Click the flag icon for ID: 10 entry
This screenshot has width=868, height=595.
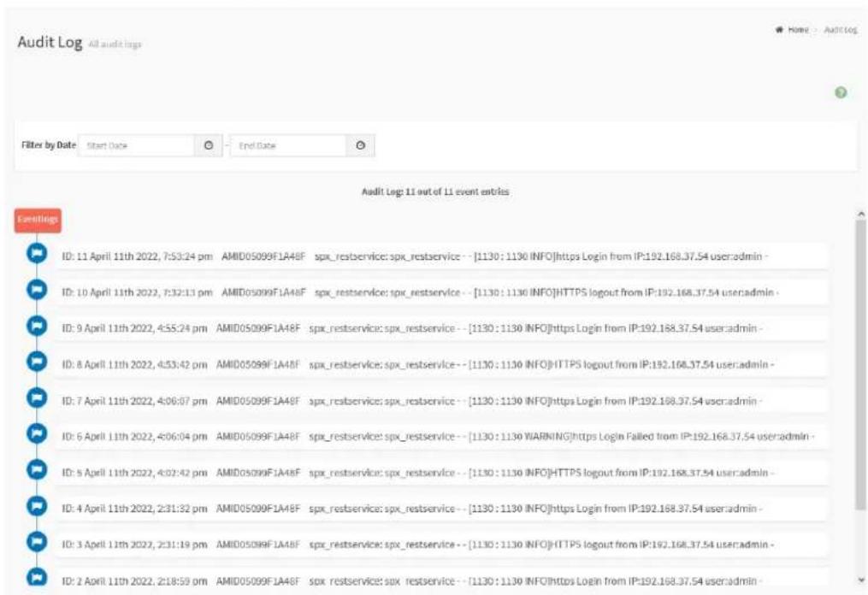[x=37, y=290]
